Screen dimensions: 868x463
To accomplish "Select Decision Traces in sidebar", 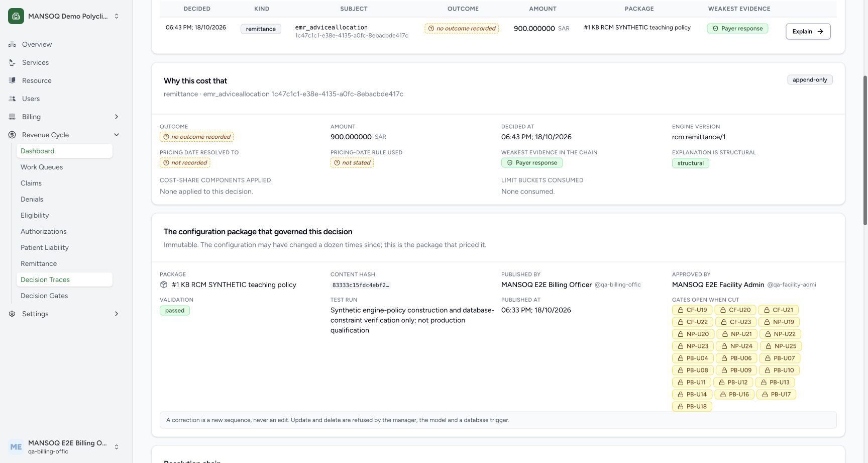I will [x=64, y=280].
